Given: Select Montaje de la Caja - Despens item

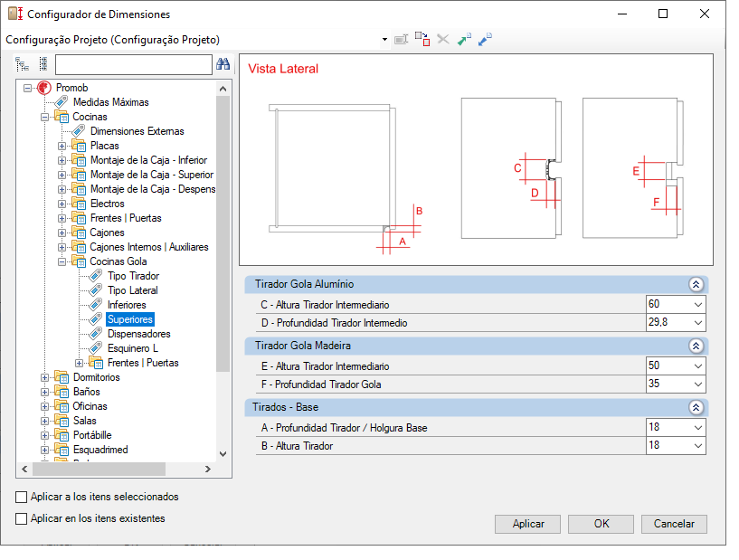Looking at the screenshot, I should (153, 189).
